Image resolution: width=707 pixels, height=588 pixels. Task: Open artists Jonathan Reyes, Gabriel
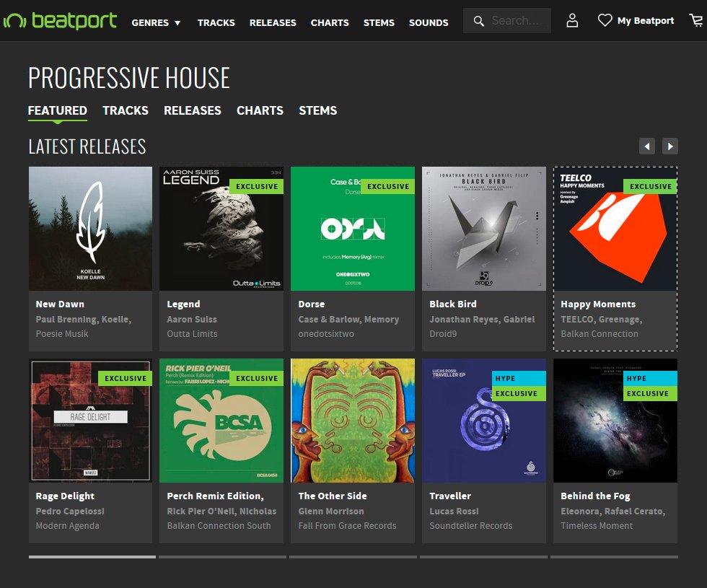point(482,319)
